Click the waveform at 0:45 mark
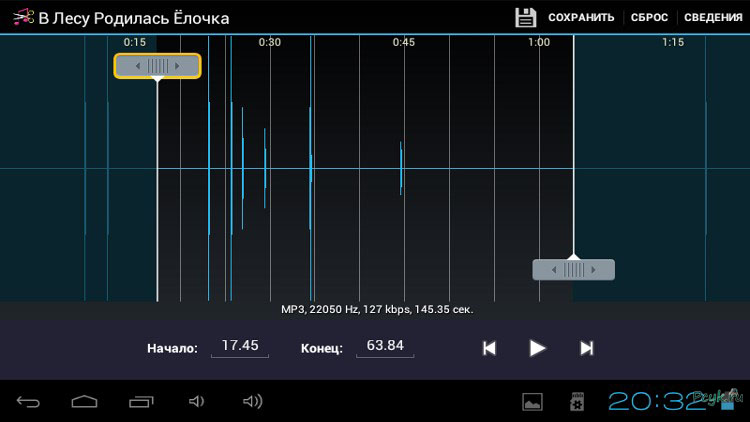The width and height of the screenshot is (750, 422). click(x=403, y=168)
